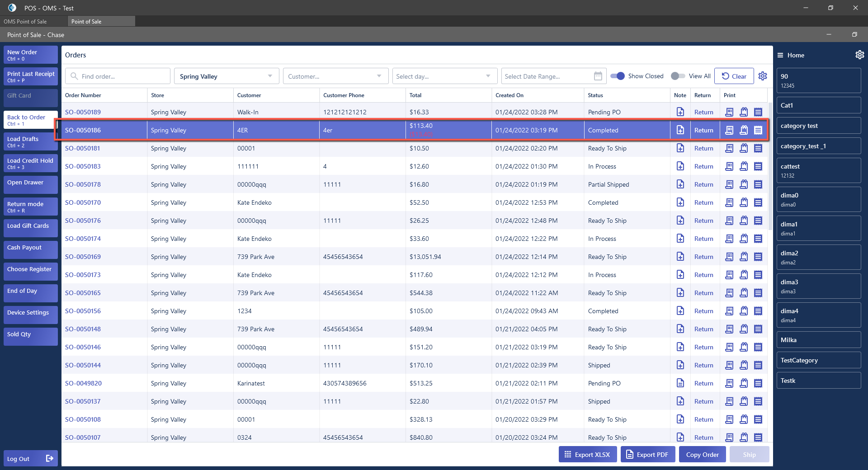Screen dimensions: 868x470
Task: Expand the Spring Valley store dropdown
Action: (270, 76)
